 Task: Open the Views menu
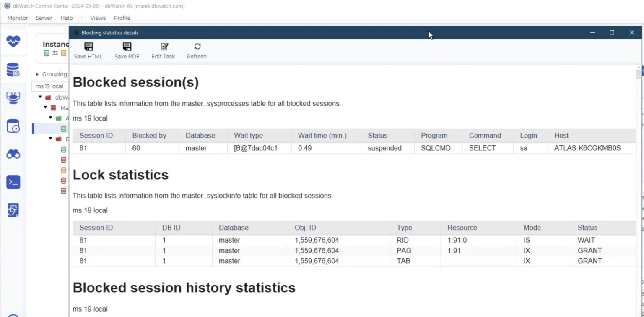click(97, 18)
